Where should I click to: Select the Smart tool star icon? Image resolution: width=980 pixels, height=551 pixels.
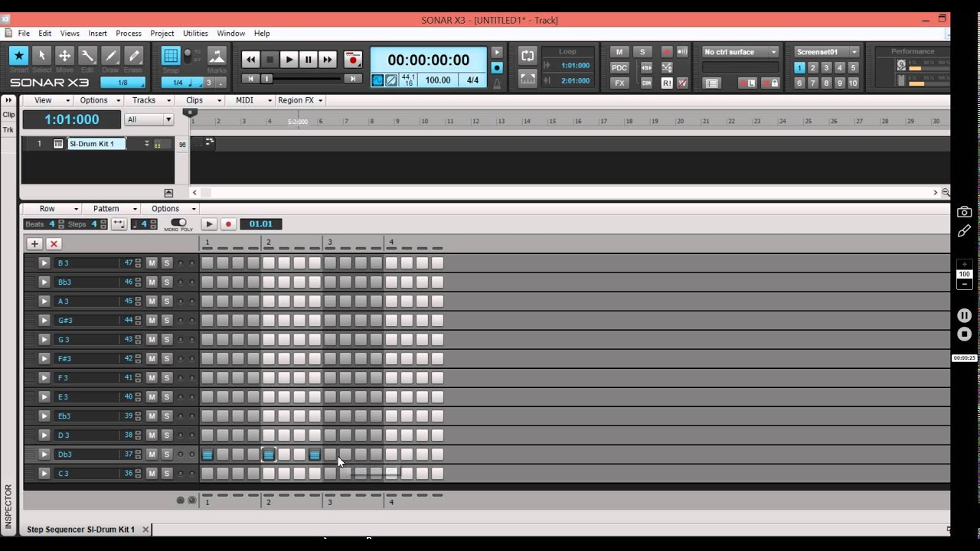[x=19, y=56]
